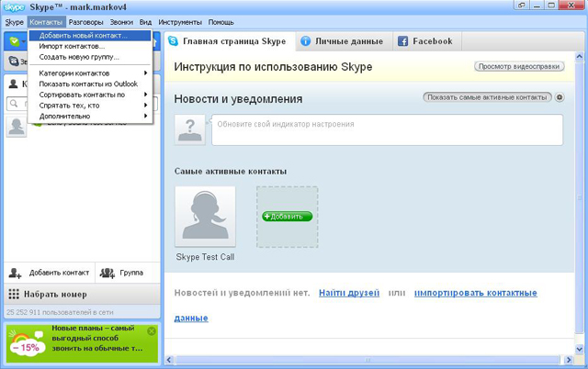Click Добавить контакт button at bottom

pos(50,273)
